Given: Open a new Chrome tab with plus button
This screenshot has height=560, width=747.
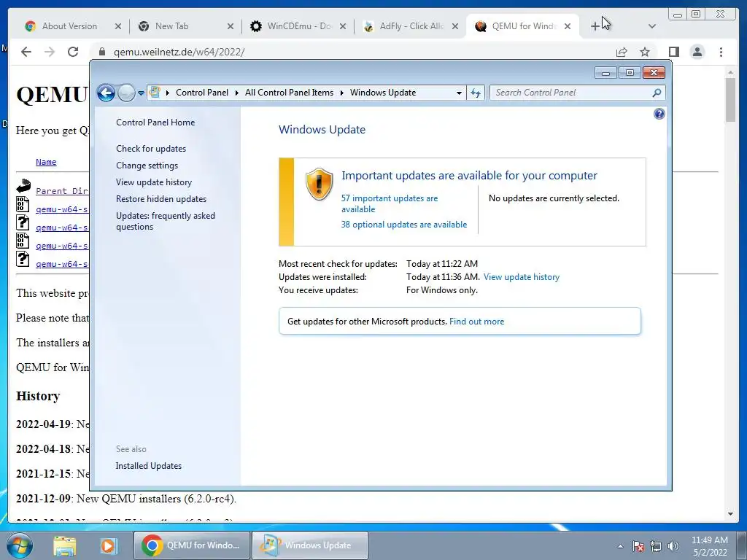Looking at the screenshot, I should 595,26.
